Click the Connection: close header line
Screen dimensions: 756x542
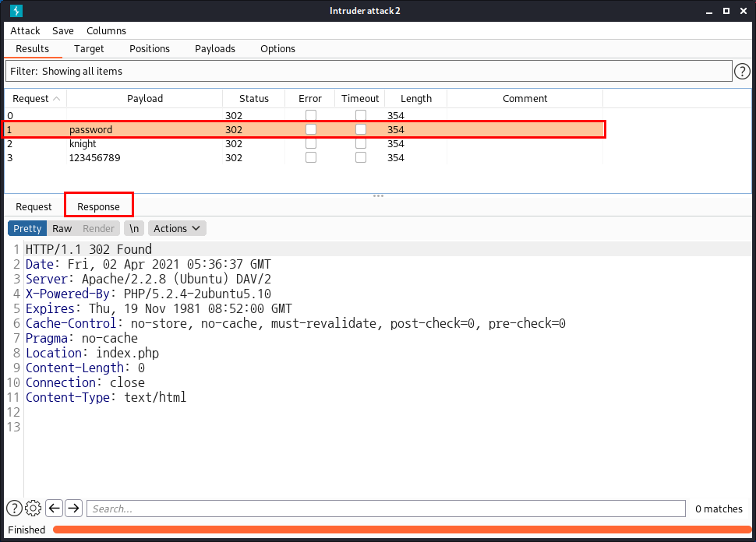click(x=85, y=382)
